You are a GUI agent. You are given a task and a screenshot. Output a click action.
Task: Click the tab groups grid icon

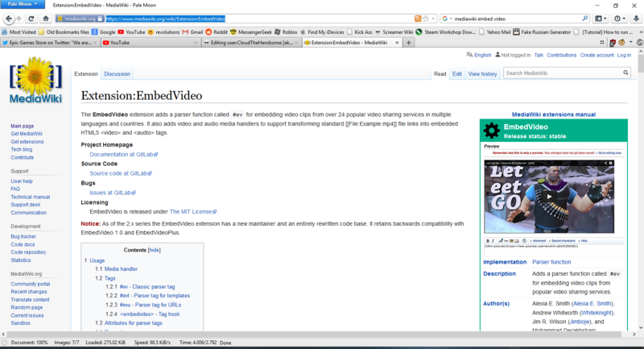point(602,43)
